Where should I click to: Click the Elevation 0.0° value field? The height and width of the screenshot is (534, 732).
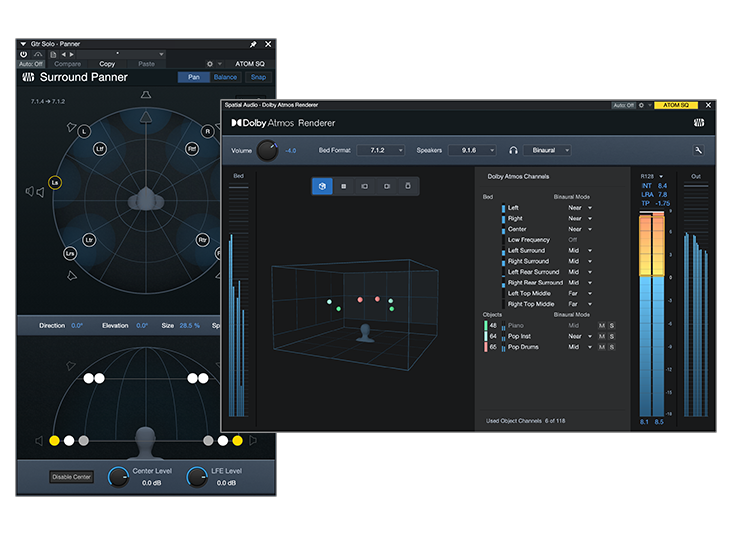[x=142, y=326]
